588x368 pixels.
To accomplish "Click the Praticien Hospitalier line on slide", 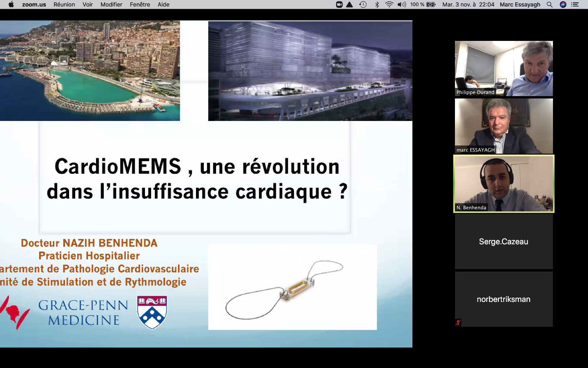I will [x=89, y=256].
